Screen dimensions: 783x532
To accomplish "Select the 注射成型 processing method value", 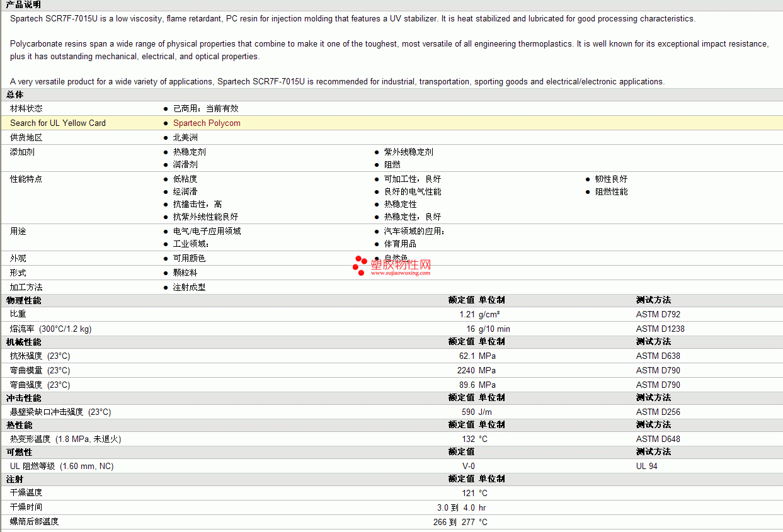I will tap(190, 288).
